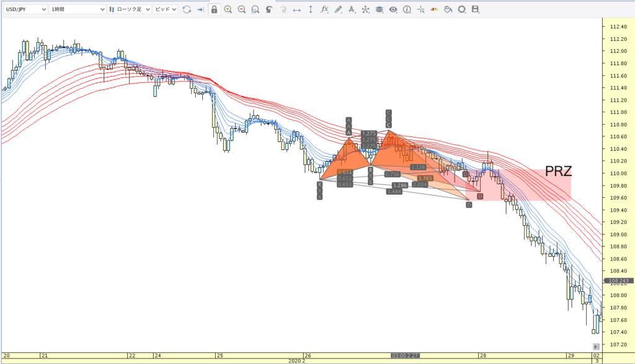Click the zoom in magnifier

click(x=228, y=9)
